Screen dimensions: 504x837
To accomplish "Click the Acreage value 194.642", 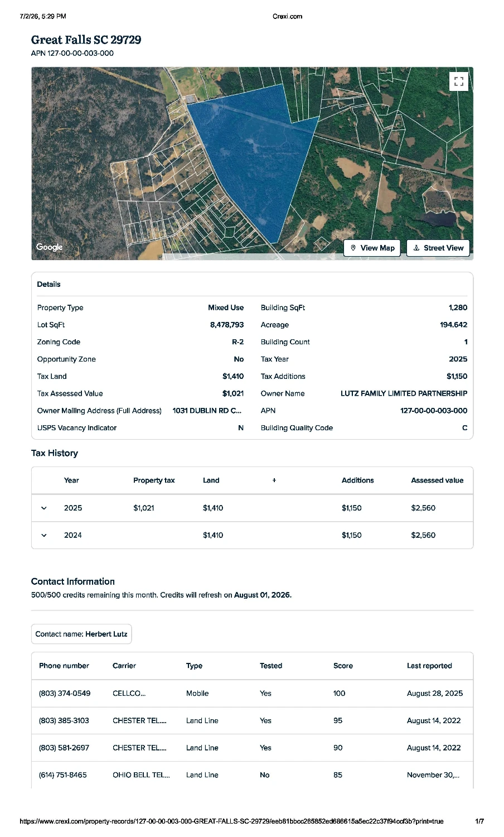I will [x=454, y=325].
